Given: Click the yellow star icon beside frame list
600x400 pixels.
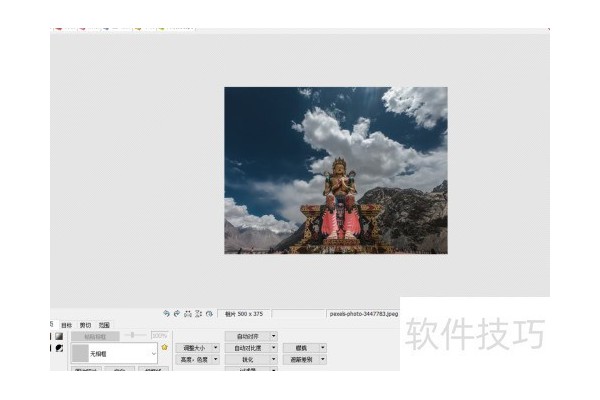Looking at the screenshot, I should click(x=165, y=347).
